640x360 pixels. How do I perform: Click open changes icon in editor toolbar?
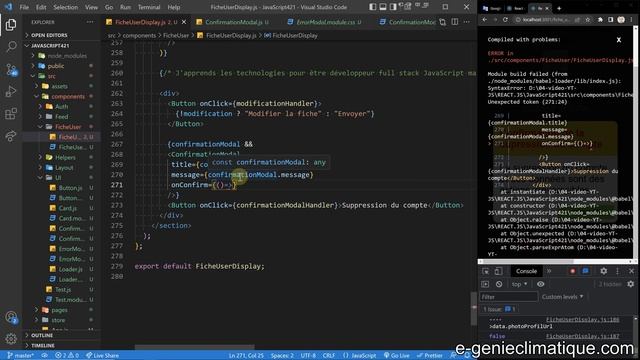pos(443,22)
